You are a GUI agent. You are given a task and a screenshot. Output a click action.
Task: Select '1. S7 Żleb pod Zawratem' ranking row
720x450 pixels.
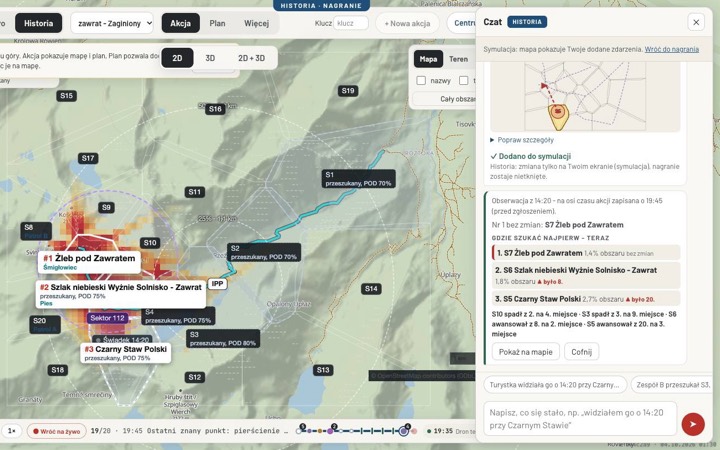point(586,253)
